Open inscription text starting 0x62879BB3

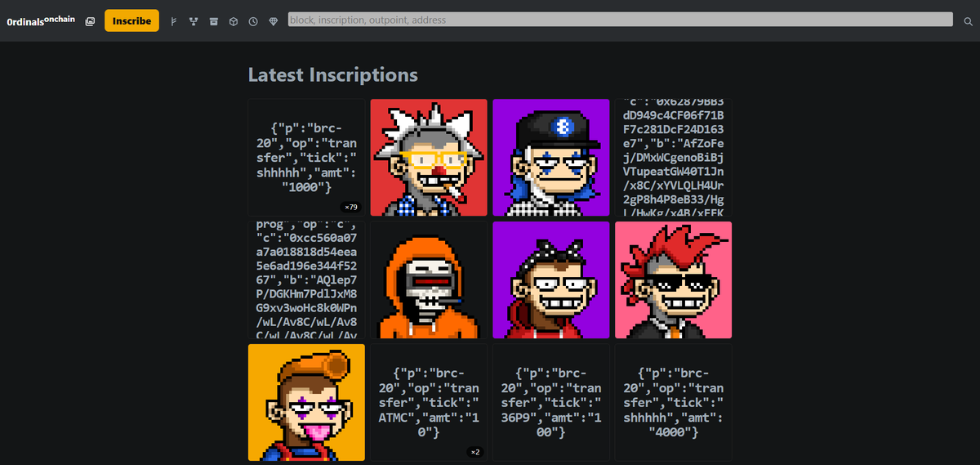click(x=674, y=158)
